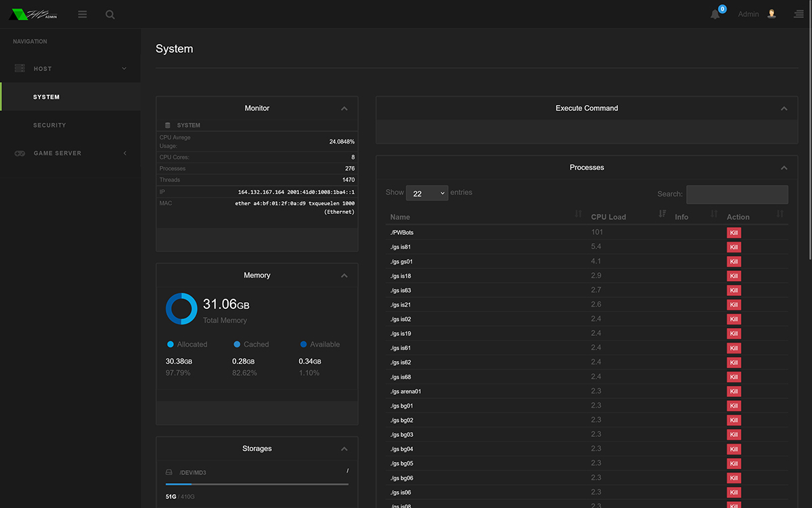The image size is (812, 508).
Task: Collapse the Monitor panel
Action: point(344,108)
